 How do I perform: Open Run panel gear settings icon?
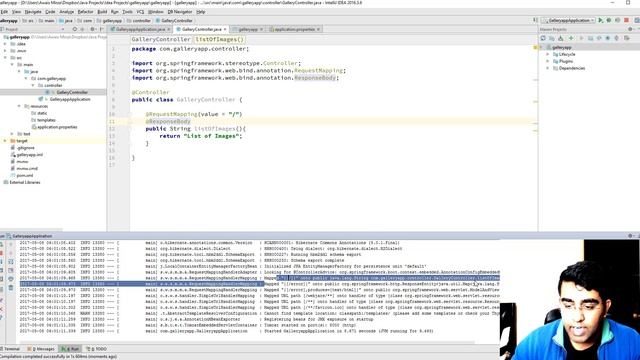point(630,236)
